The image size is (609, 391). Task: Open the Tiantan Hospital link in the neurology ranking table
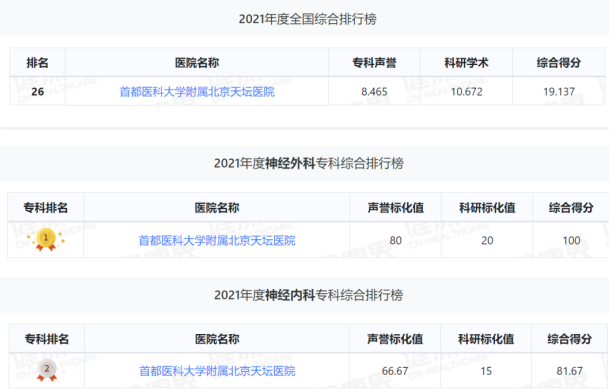217,371
